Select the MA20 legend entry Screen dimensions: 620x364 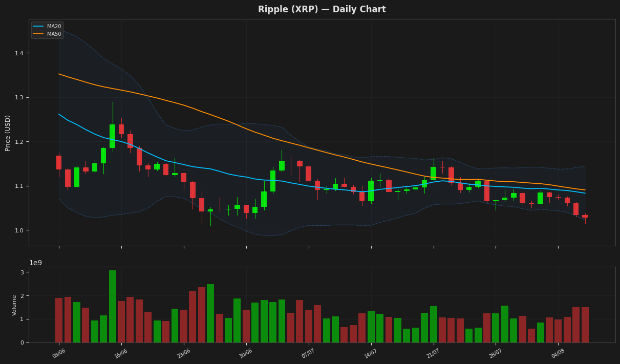47,26
